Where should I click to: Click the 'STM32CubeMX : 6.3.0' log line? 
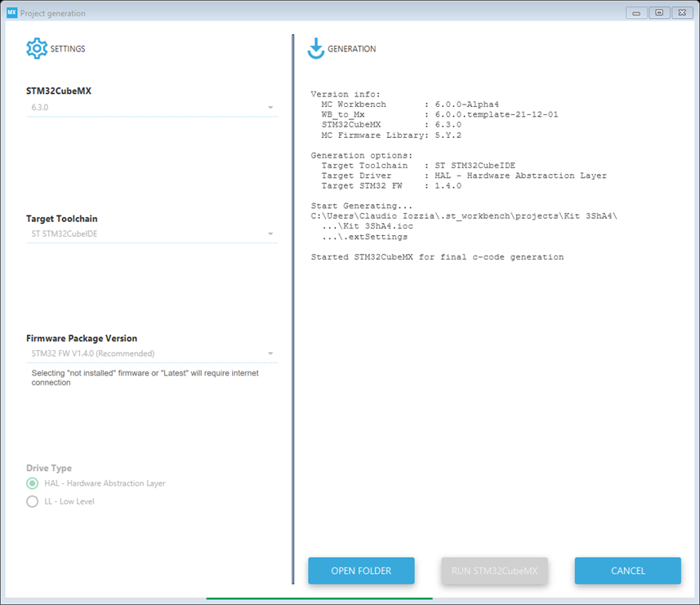pos(391,125)
